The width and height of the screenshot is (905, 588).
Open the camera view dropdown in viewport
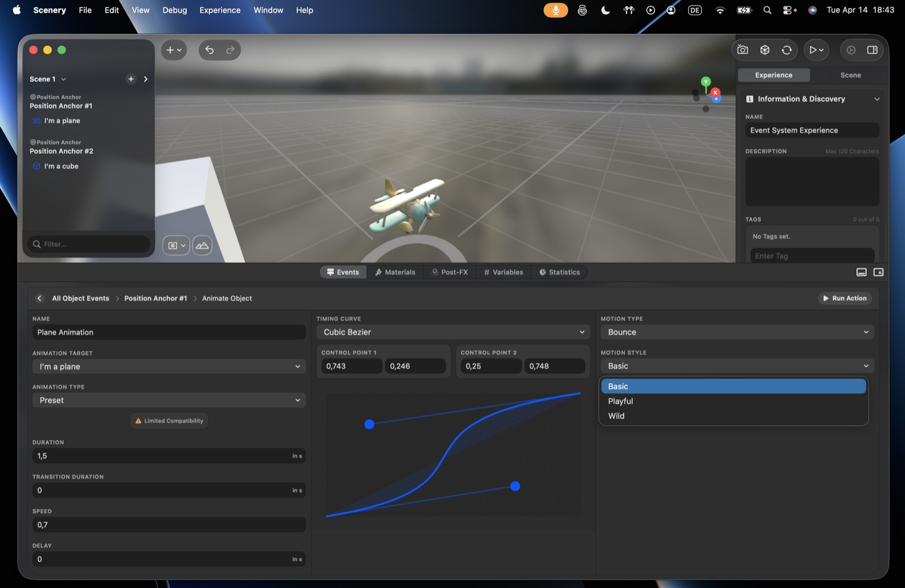click(x=176, y=245)
